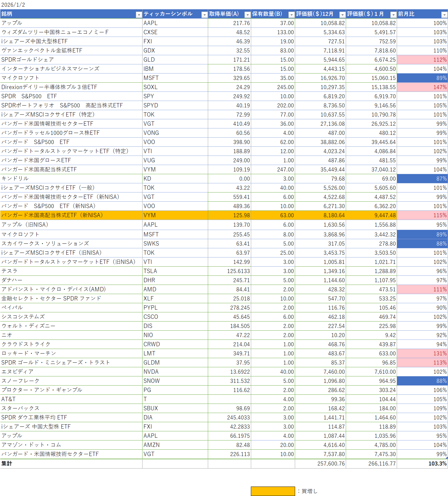
Task: Select the 103.3% total ratio cell
Action: [x=422, y=464]
